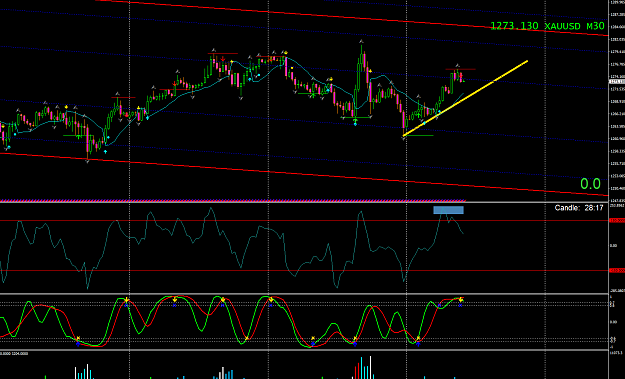Viewport: 625px width, 379px height.
Task: Select the green support line at the trendline start
Action: coord(418,136)
